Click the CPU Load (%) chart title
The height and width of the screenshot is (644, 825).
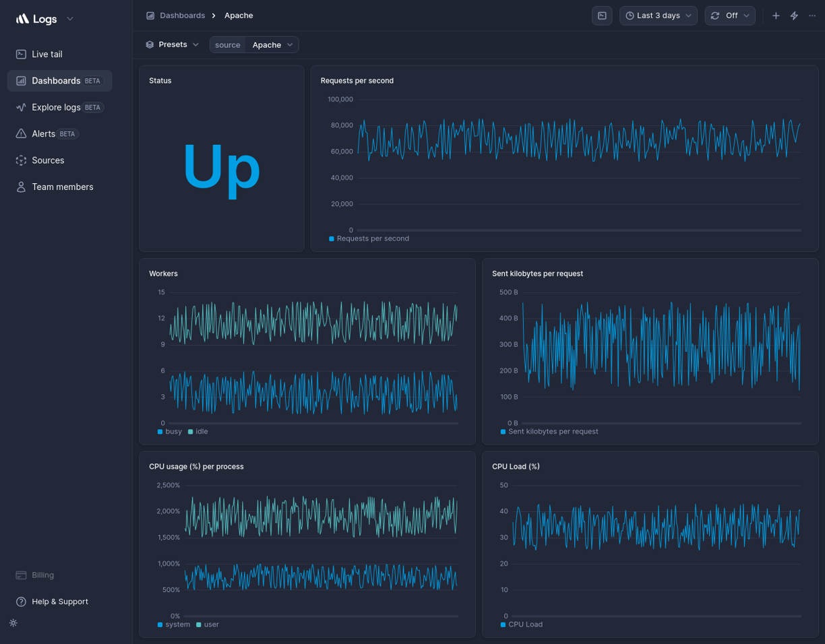516,466
